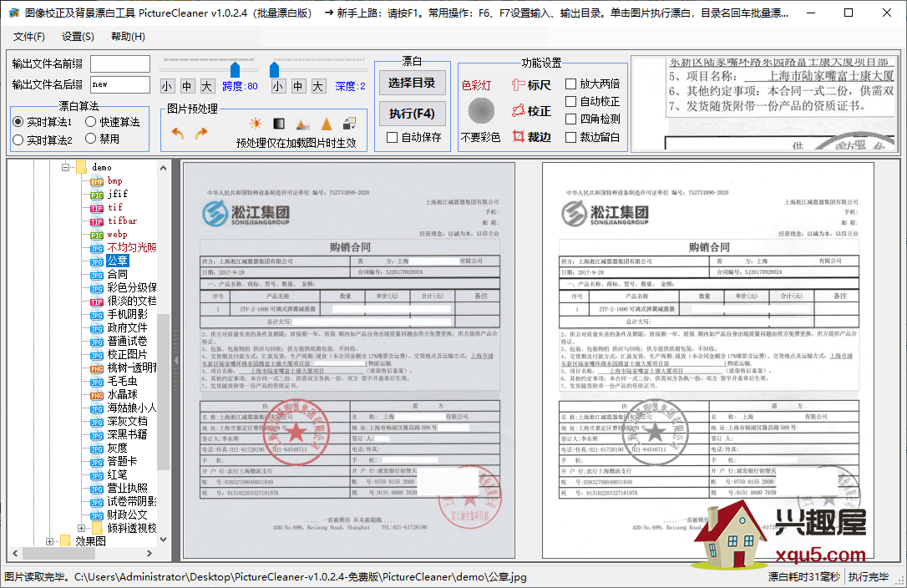The image size is (907, 588).
Task: Open the 营业执照 JPG file
Action: 127,488
